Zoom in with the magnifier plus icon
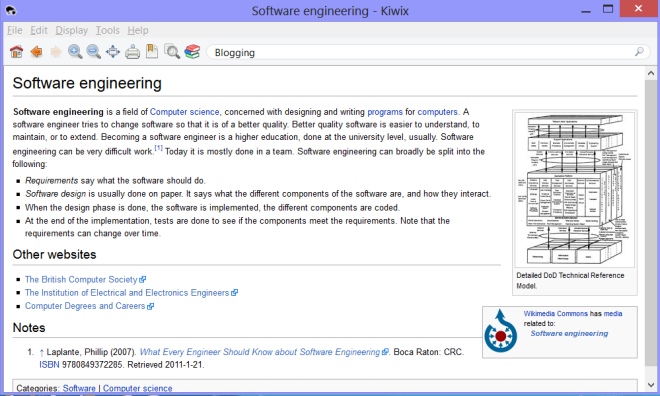 click(75, 52)
